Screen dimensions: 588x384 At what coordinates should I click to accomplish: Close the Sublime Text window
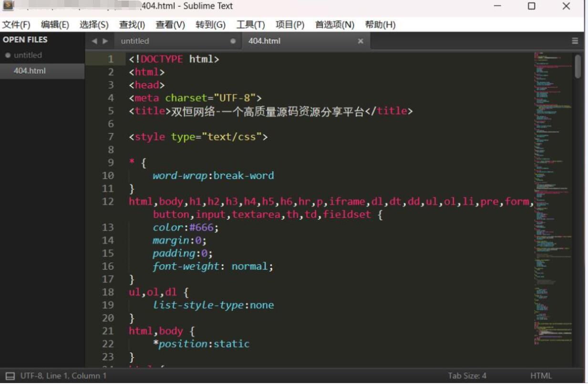coord(566,6)
